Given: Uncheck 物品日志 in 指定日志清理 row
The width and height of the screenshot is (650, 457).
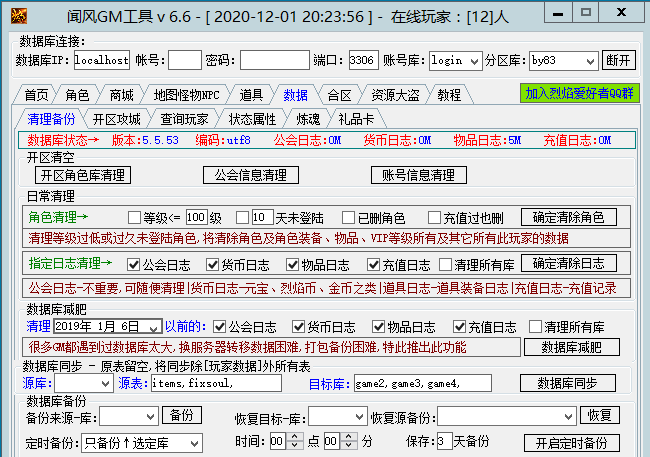Looking at the screenshot, I should click(292, 264).
